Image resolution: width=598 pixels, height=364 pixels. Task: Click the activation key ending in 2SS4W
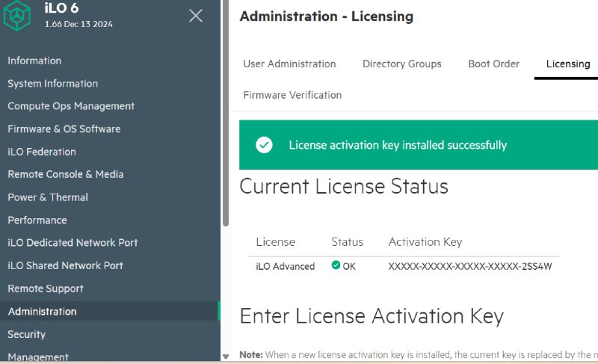coord(470,266)
